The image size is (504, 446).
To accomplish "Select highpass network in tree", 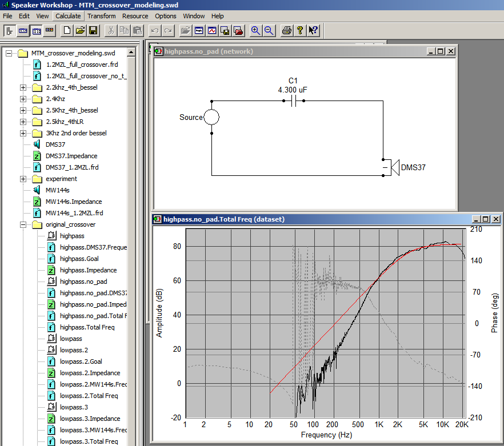I will (72, 236).
